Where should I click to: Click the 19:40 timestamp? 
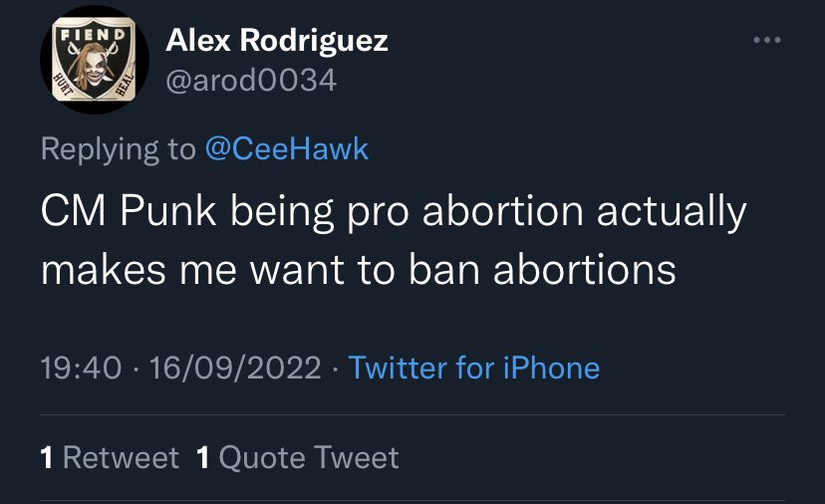[82, 368]
